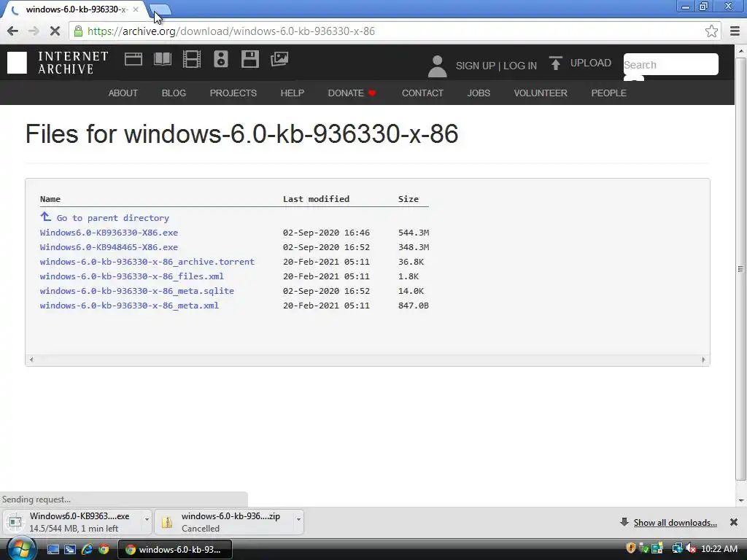Viewport: 747px width, 560px height.
Task: Open the Web archive icon
Action: pos(133,59)
